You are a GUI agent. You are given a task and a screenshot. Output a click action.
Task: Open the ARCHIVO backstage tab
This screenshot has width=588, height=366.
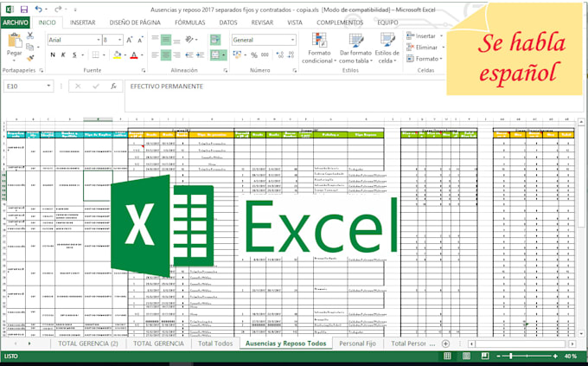[16, 22]
